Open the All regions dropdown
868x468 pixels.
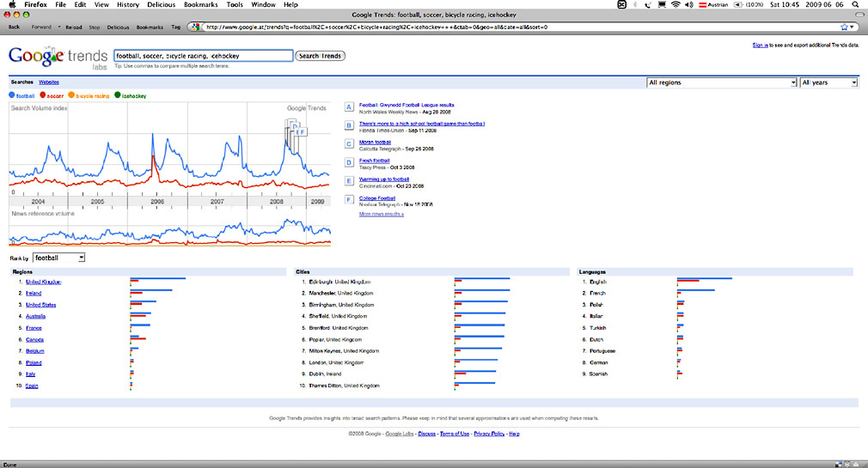click(x=721, y=82)
